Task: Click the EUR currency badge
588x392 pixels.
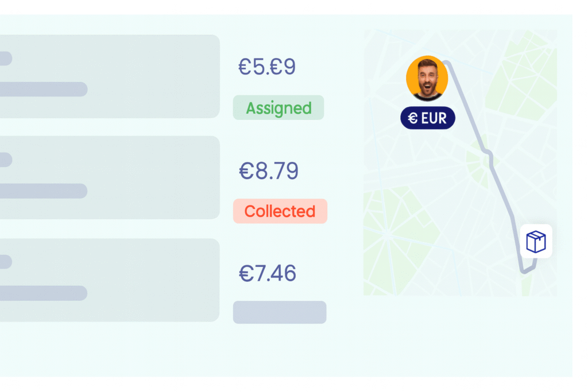Action: point(427,118)
